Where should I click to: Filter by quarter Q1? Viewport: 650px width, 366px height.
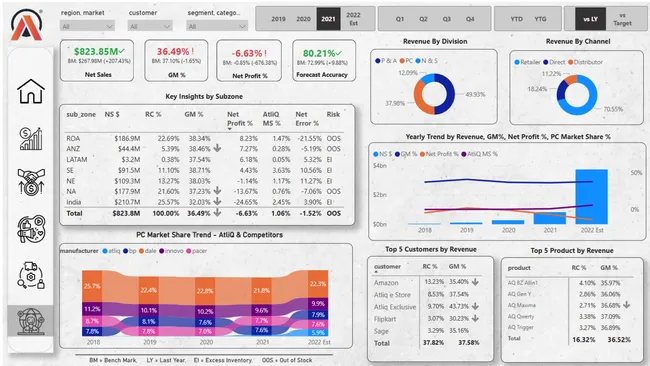[x=400, y=19]
